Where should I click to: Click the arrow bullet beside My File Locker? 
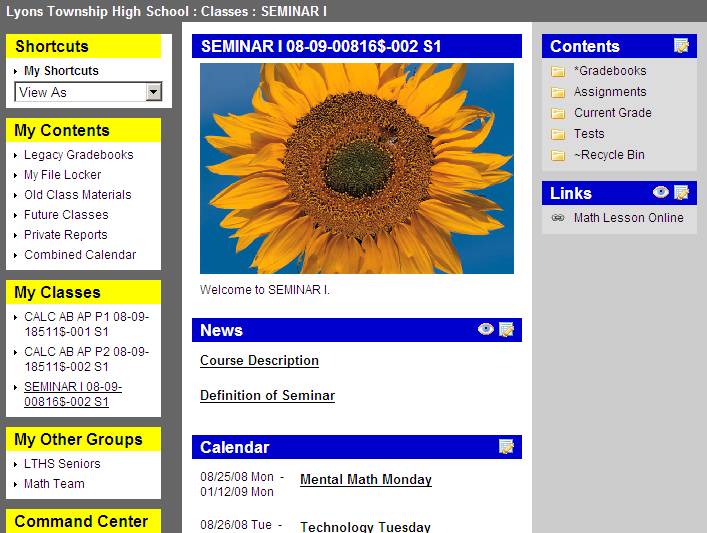pos(15,175)
